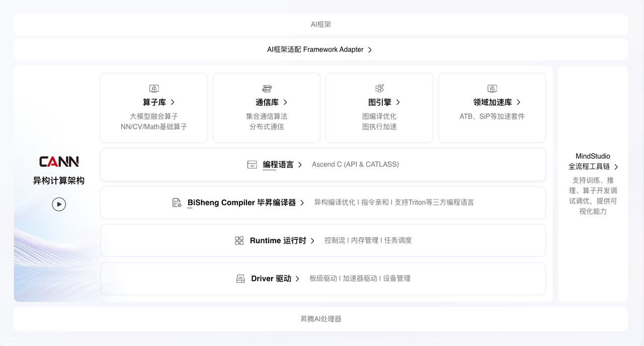Open the Runtime 运行时 link
Image resolution: width=644 pixels, height=346 pixels.
point(278,241)
